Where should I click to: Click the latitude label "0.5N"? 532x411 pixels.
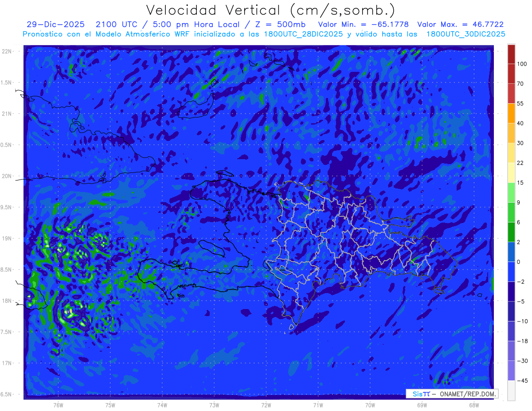tap(7, 145)
